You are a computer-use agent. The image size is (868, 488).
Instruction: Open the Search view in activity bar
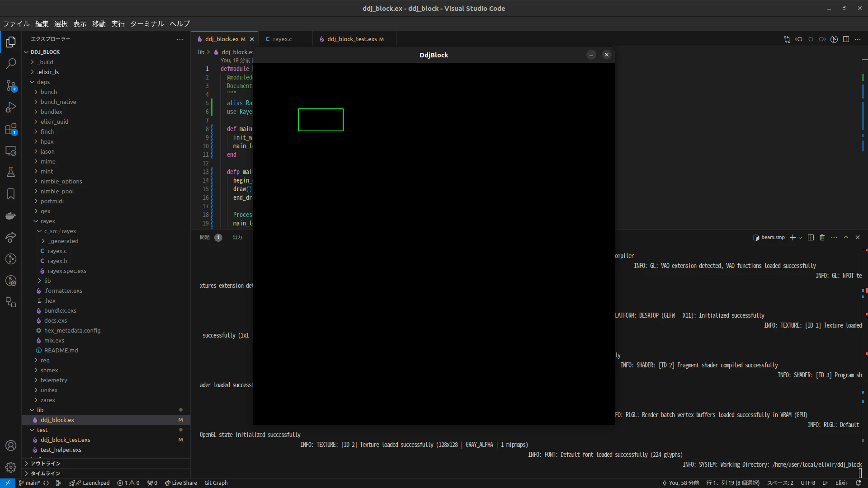(11, 64)
